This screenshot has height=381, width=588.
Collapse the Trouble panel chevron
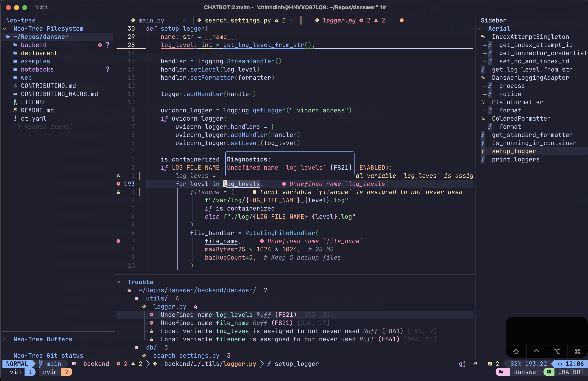(x=119, y=282)
